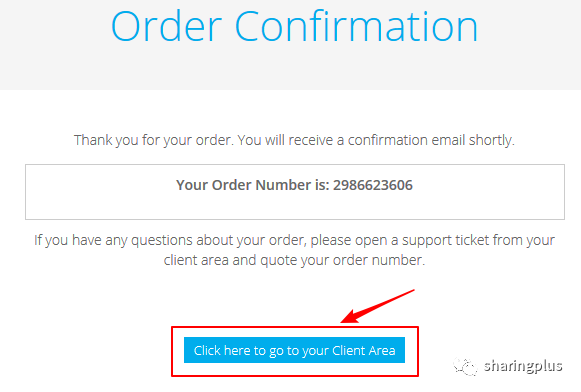Click 'Client Area' words on the blue button
The height and width of the screenshot is (392, 581).
point(363,351)
